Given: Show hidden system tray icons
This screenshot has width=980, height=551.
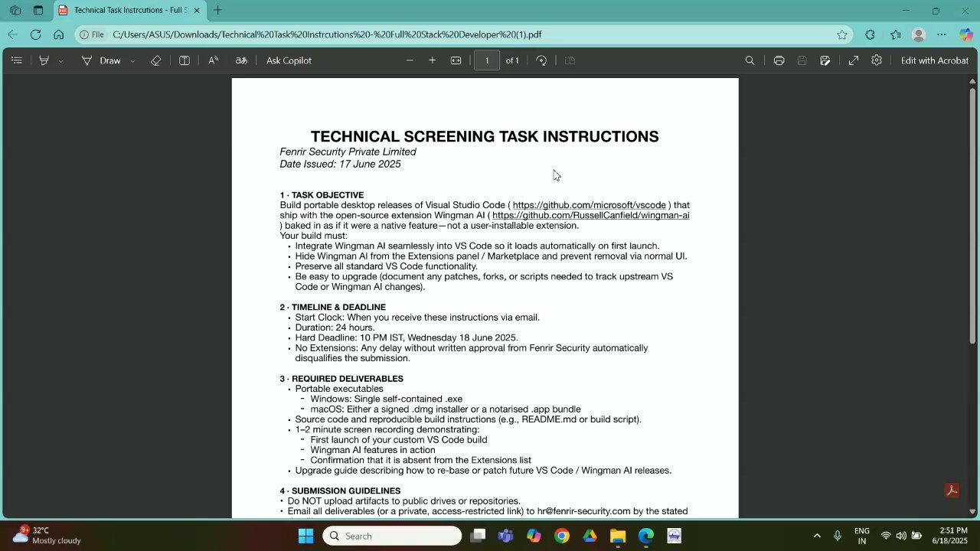Looking at the screenshot, I should pos(817,536).
